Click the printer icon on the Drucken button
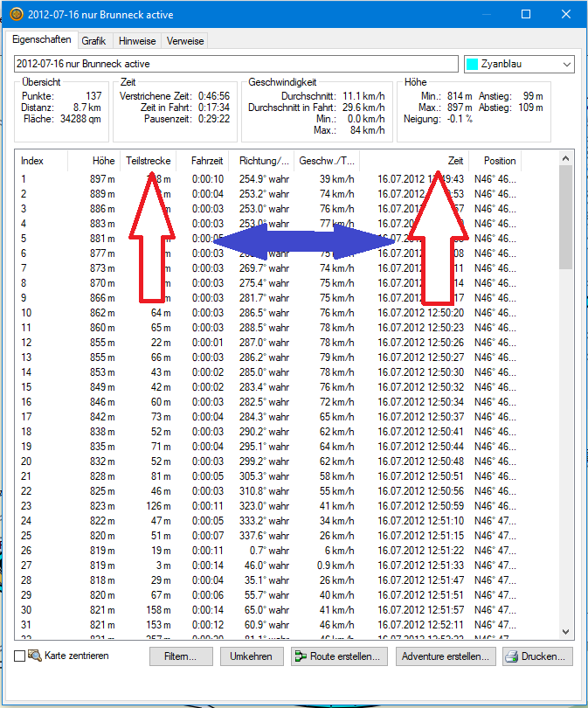This screenshot has height=708, width=588. (513, 656)
